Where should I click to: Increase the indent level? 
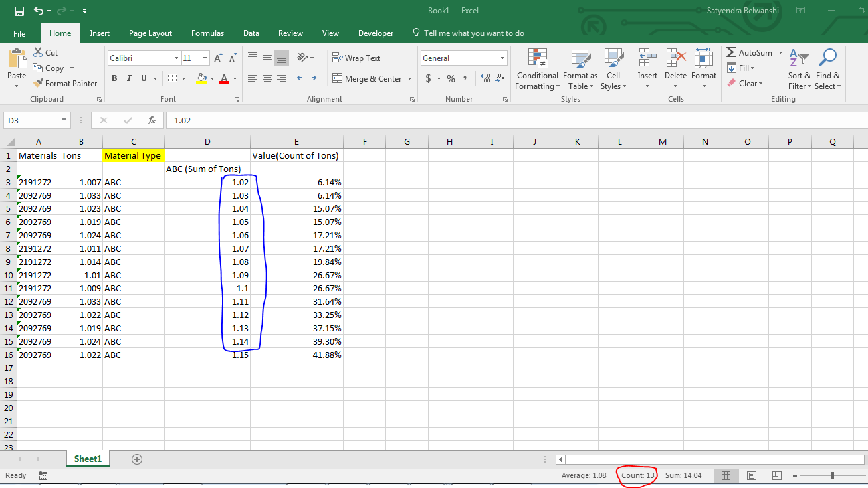[x=316, y=78]
